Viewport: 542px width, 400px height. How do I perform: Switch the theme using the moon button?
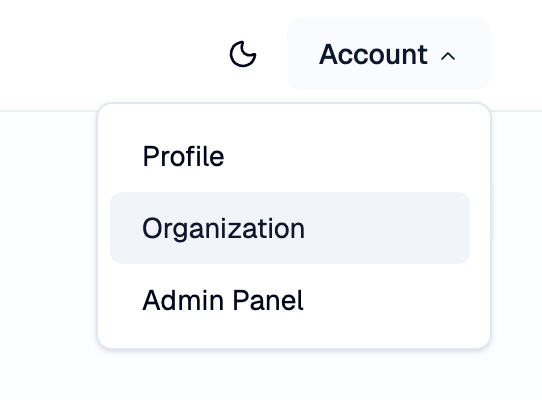(243, 54)
